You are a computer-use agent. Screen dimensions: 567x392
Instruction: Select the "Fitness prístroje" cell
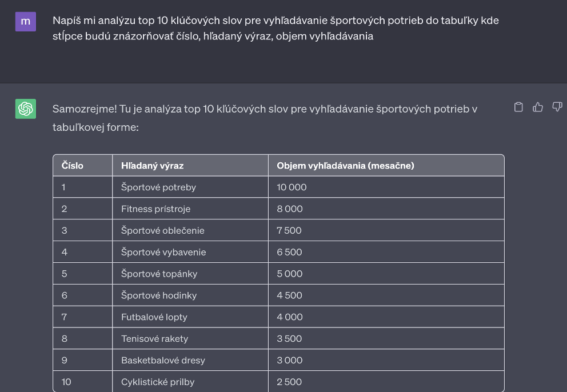point(155,209)
